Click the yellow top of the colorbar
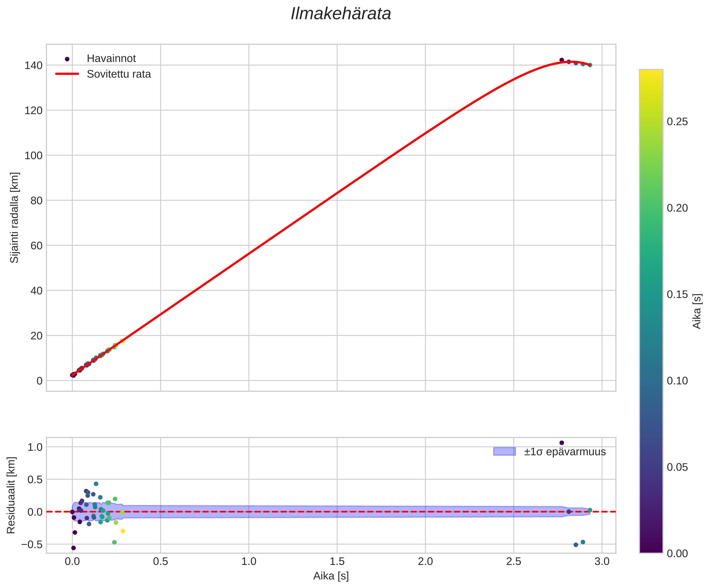This screenshot has height=588, width=709. tap(651, 73)
